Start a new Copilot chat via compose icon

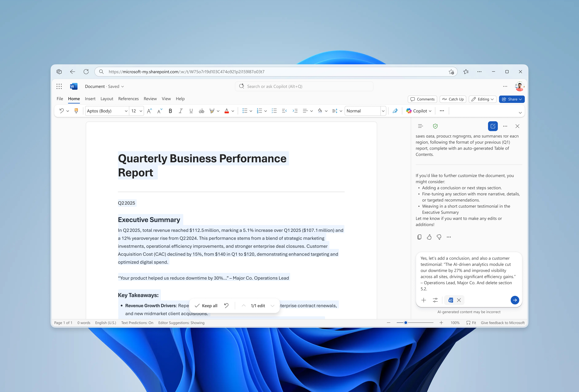coord(493,126)
